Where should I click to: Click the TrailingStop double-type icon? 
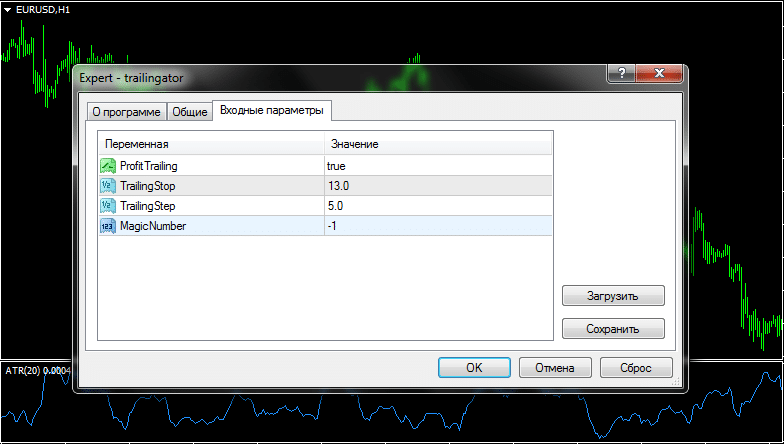pos(108,186)
